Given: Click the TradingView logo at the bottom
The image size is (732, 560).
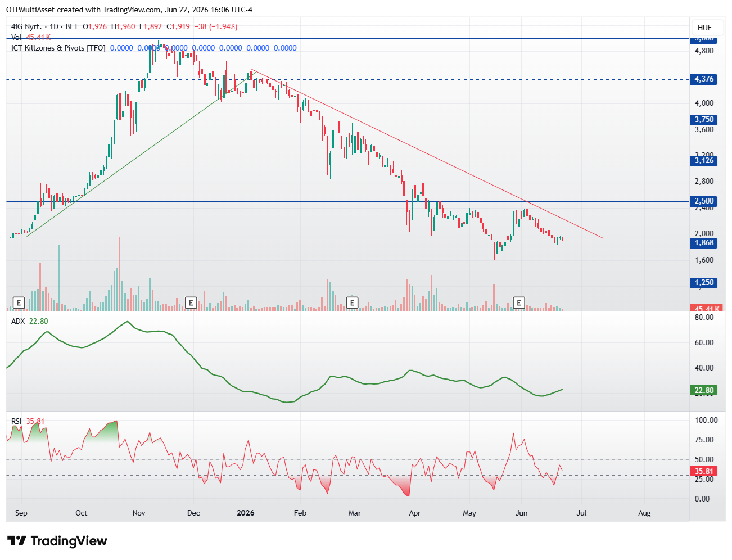Looking at the screenshot, I should (57, 541).
